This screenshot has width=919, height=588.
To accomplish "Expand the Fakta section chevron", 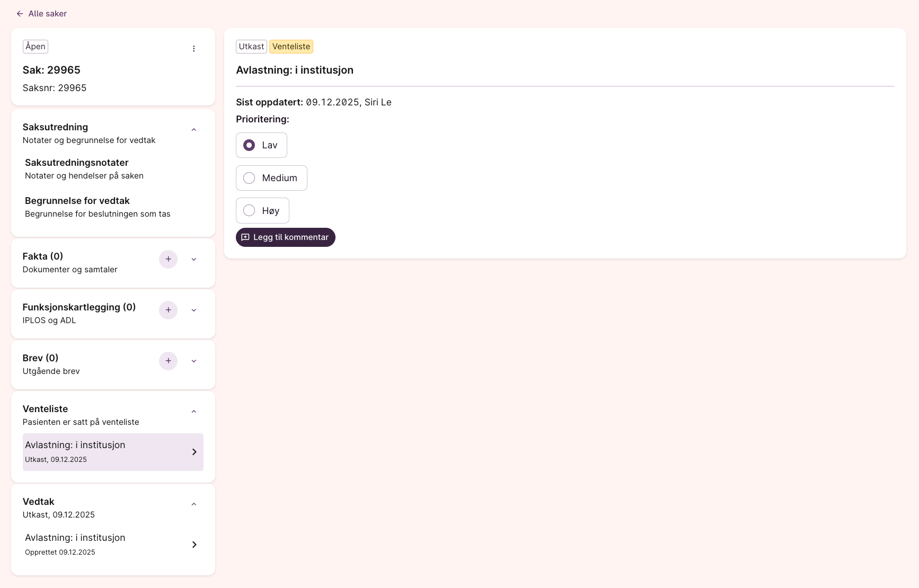I will tap(193, 260).
